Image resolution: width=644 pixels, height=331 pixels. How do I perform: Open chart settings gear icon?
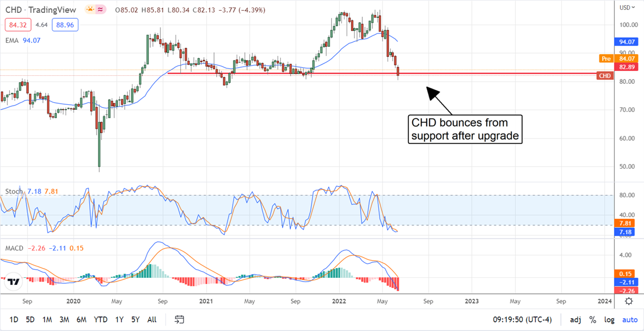(628, 301)
